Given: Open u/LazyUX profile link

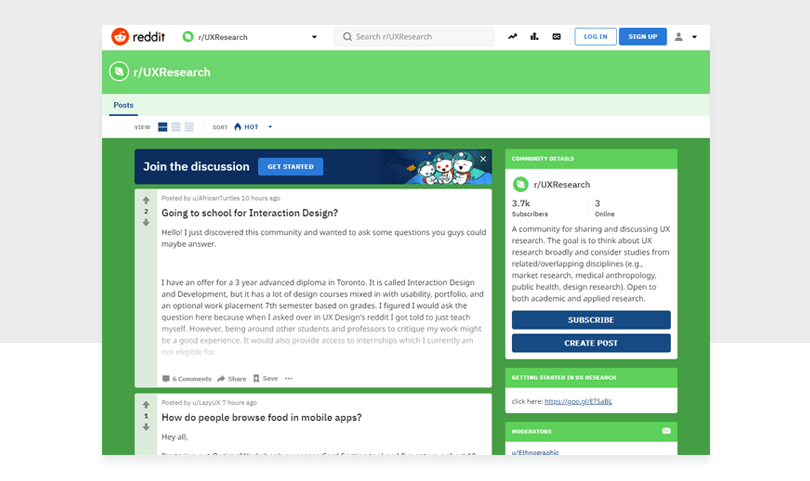Looking at the screenshot, I should click(x=206, y=402).
